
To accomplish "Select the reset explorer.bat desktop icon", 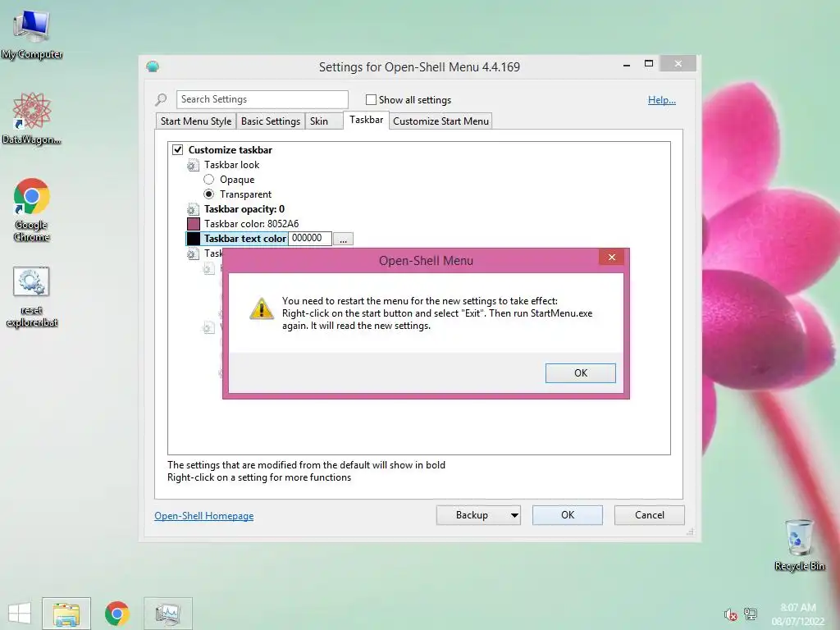I will (32, 296).
